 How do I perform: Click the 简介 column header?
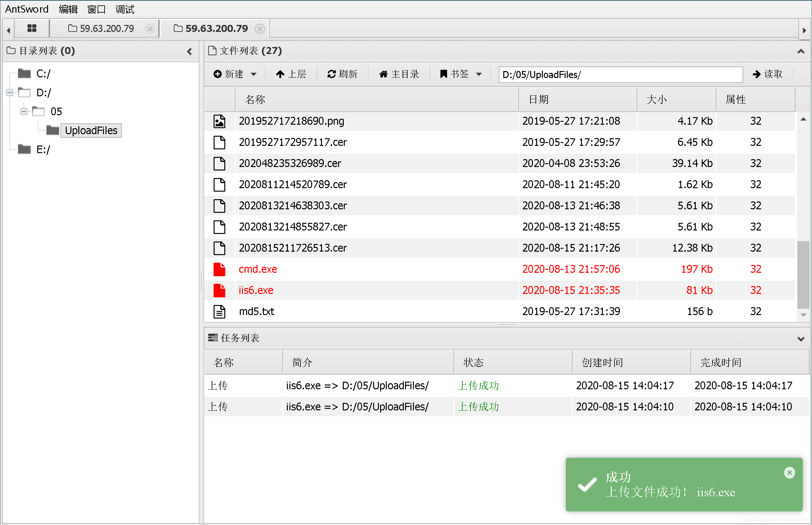368,362
